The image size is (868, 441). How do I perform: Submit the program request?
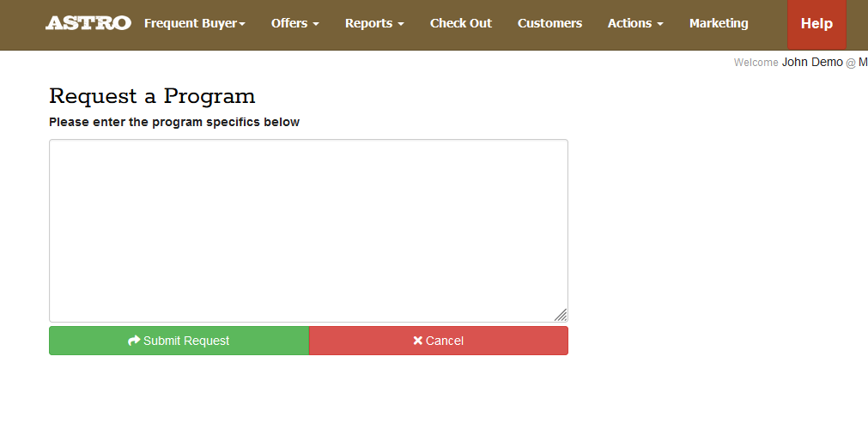(179, 341)
